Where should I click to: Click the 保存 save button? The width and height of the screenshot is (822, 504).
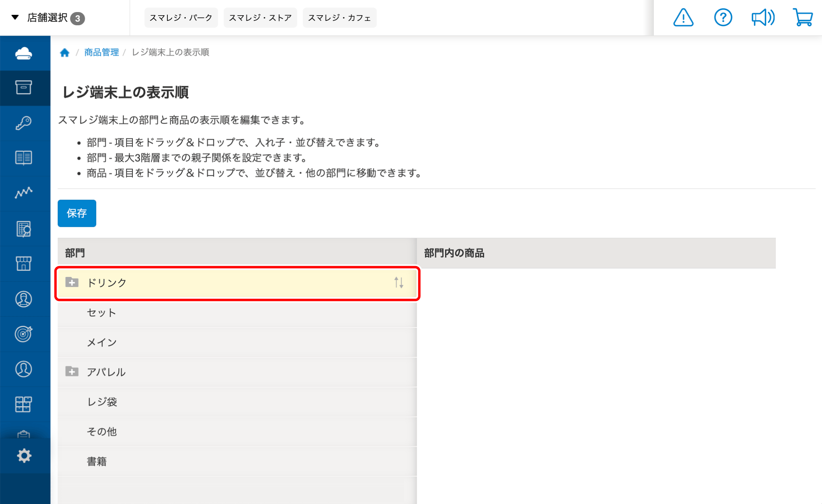(77, 213)
